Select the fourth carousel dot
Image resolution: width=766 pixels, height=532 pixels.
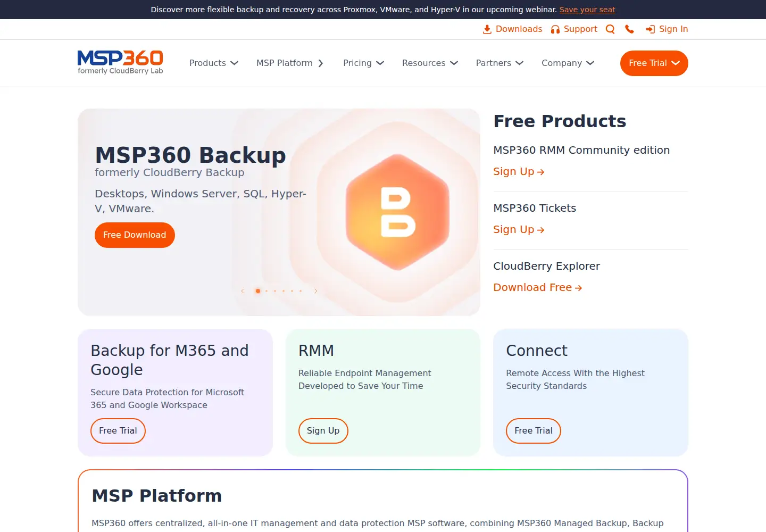284,291
